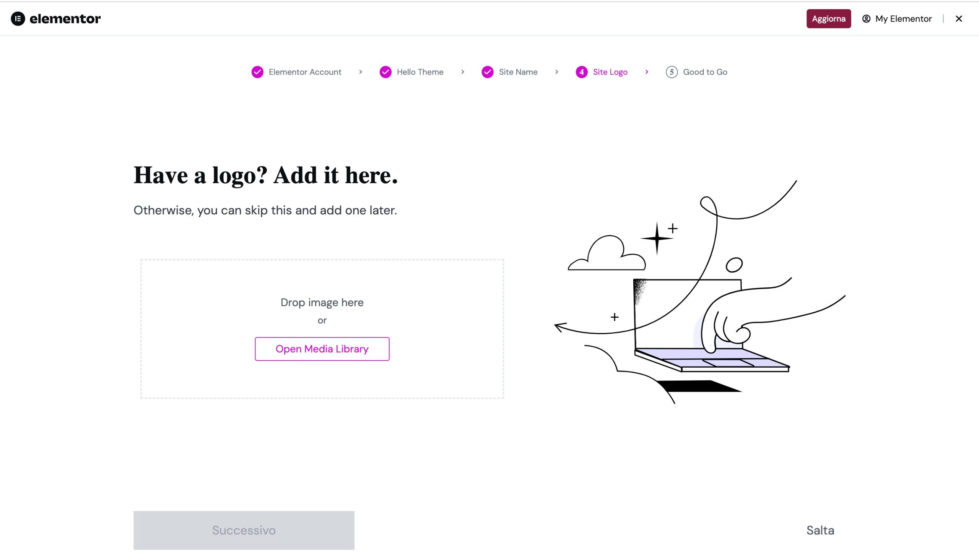Close the onboarding wizard with X
The image size is (979, 560).
[959, 18]
